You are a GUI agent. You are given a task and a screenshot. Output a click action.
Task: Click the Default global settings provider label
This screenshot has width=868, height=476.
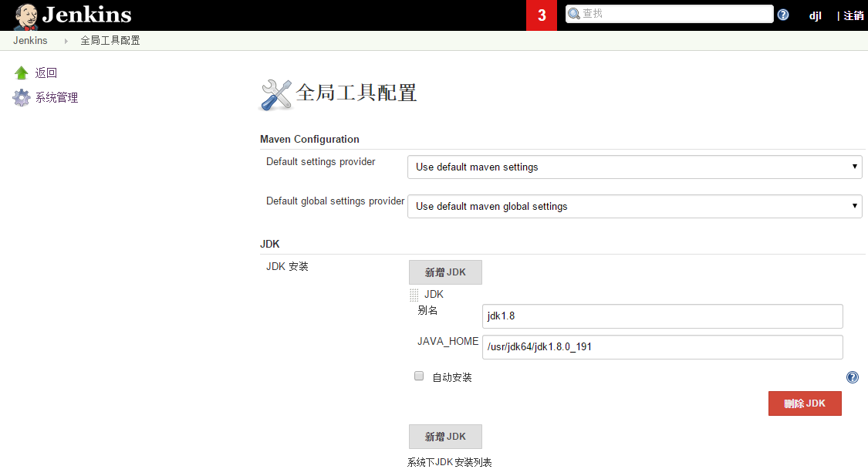(335, 201)
